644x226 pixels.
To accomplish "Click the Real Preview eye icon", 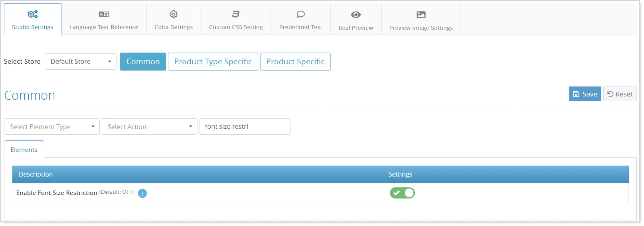I will (356, 15).
